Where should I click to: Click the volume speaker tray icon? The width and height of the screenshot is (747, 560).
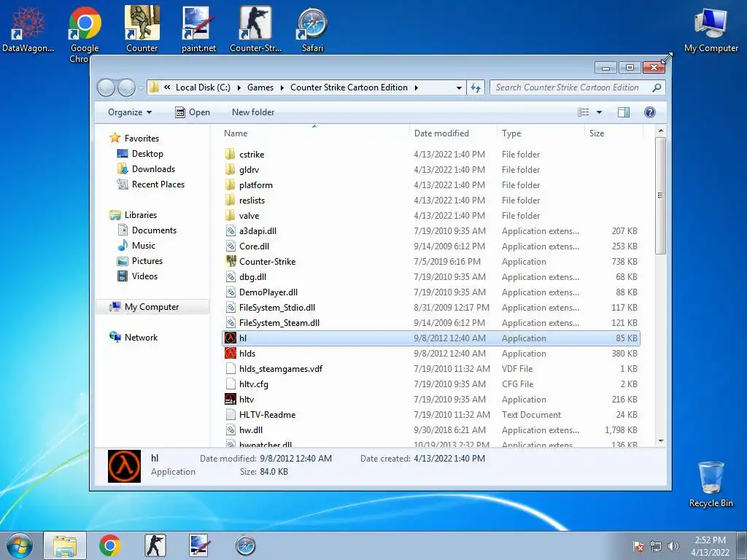673,546
